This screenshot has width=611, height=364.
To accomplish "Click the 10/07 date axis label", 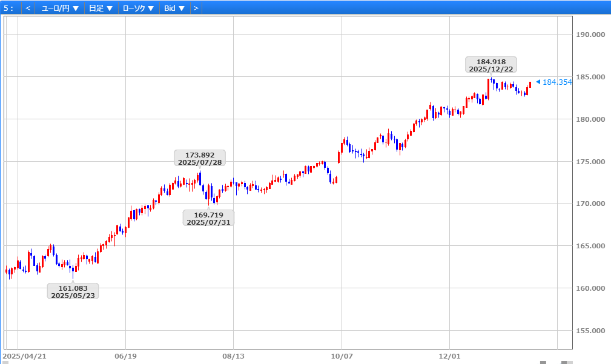I will [x=342, y=357].
